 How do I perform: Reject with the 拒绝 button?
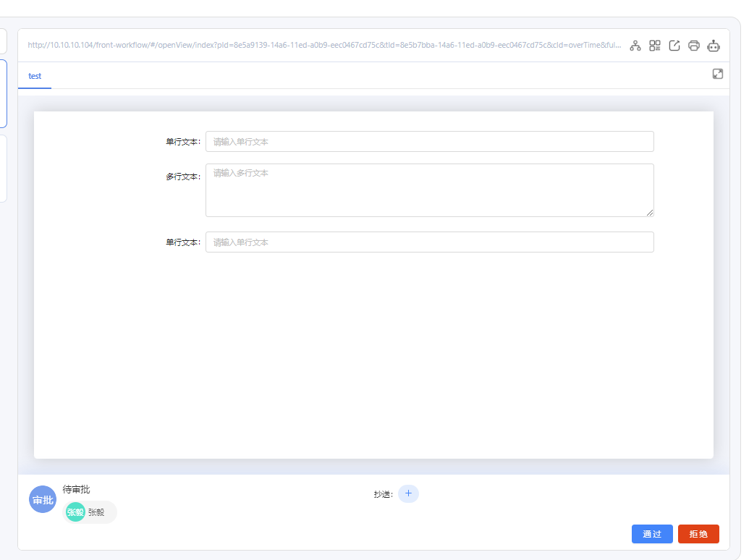coord(698,534)
